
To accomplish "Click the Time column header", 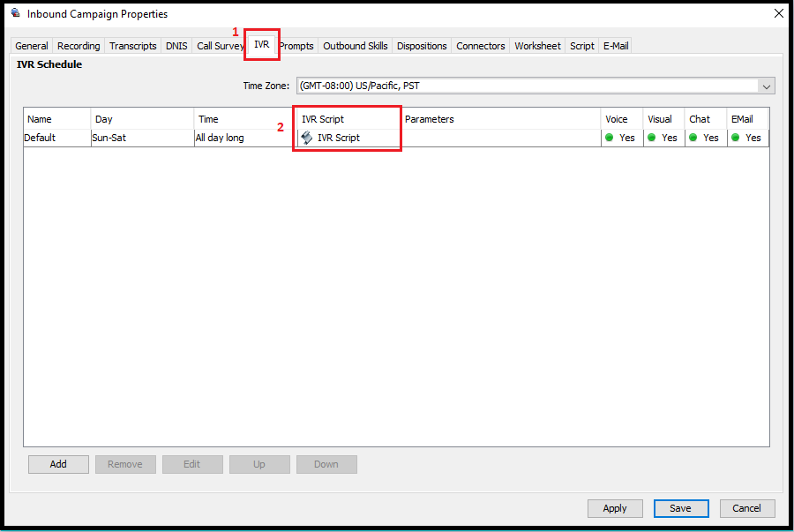I will point(244,119).
